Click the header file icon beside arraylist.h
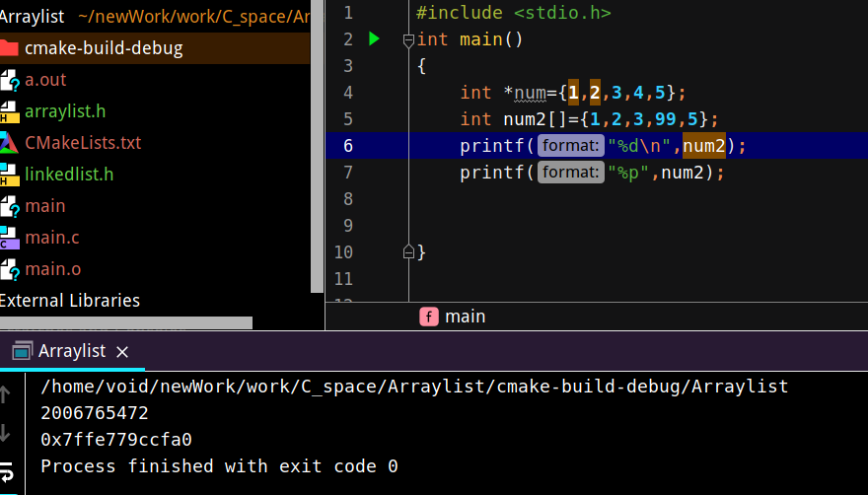This screenshot has width=868, height=495. coord(10,111)
